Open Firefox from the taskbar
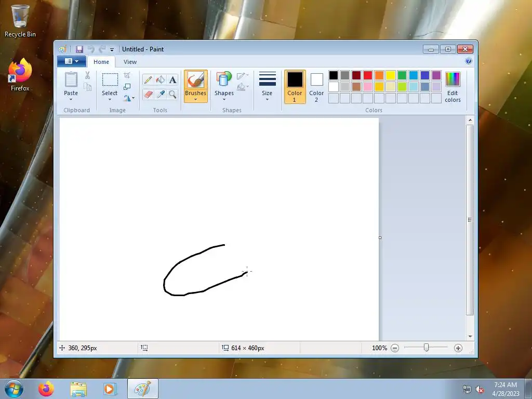Screen dimensions: 532x399 [46, 389]
